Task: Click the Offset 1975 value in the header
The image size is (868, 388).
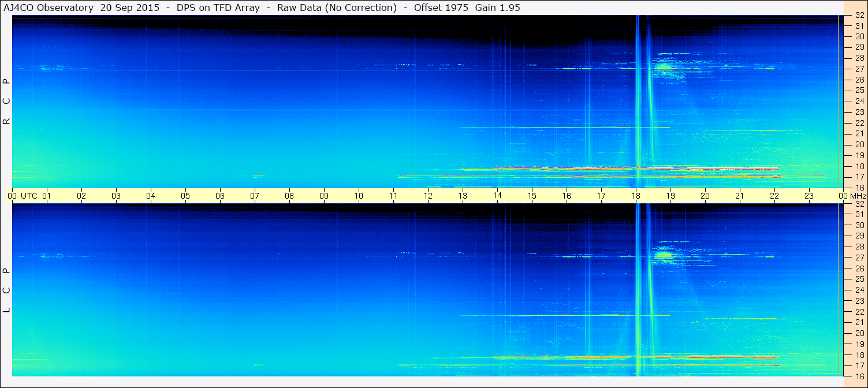Action: pyautogui.click(x=441, y=8)
